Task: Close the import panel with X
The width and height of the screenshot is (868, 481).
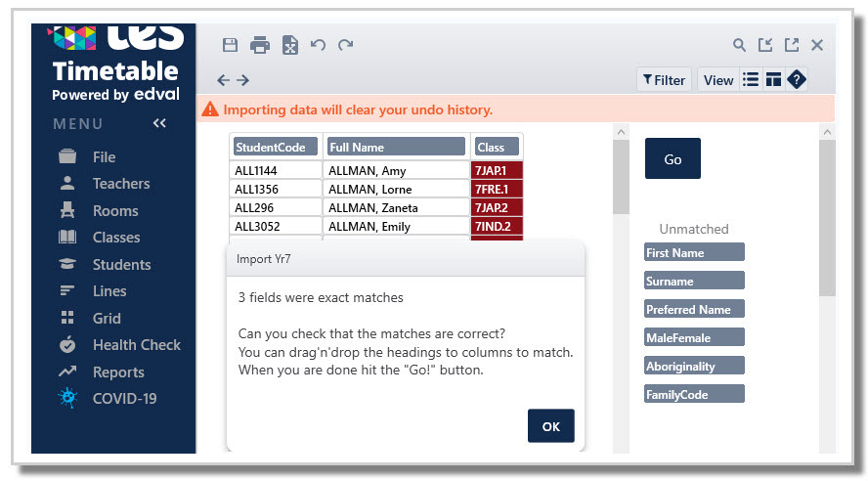Action: tap(817, 45)
